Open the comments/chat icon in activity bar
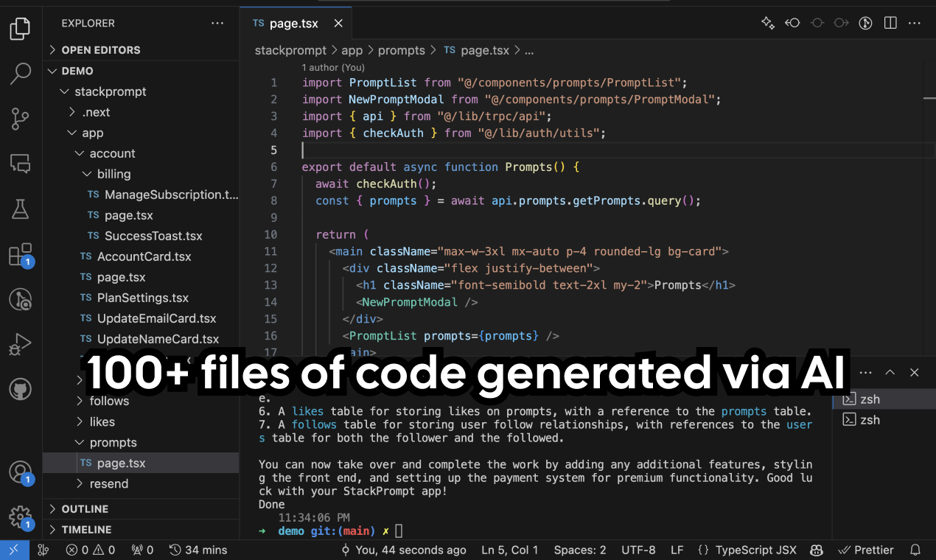The image size is (936, 560). 20,164
